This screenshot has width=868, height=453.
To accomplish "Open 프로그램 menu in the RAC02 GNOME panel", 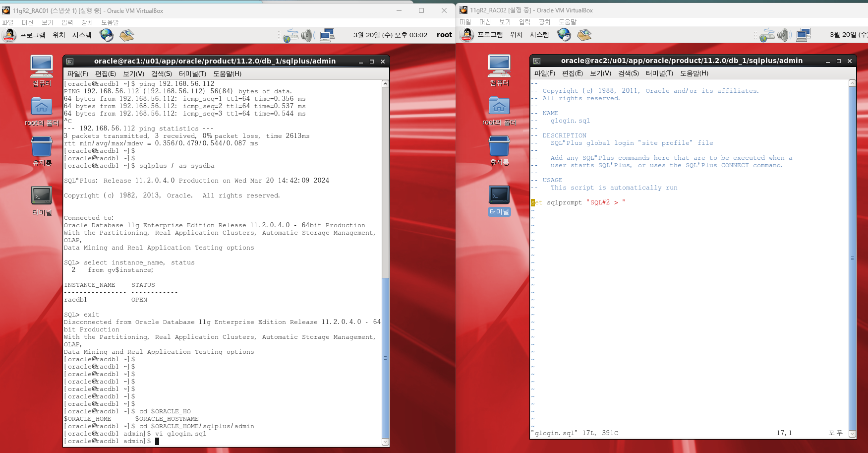I will [490, 35].
